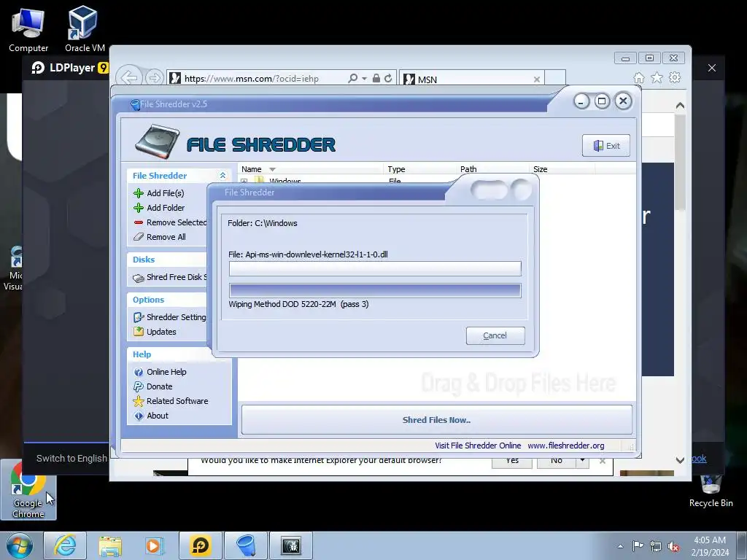Open Oracle VM desktop shortcut
This screenshot has width=747, height=560.
point(85,29)
